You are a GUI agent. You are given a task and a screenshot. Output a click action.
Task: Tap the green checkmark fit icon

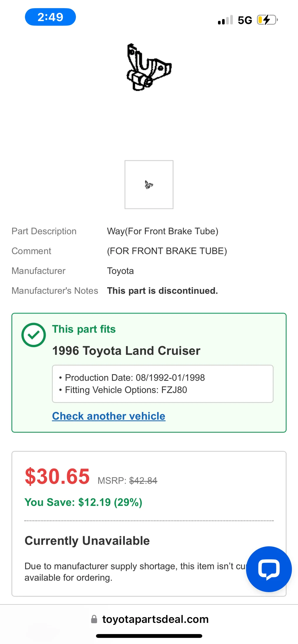[34, 335]
